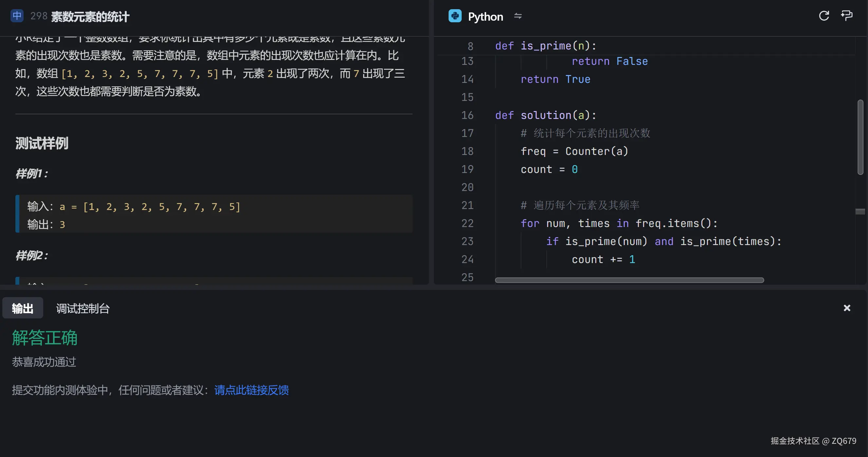Click the top-right word wrap icon
Screen dimensions: 868x457
[846, 16]
